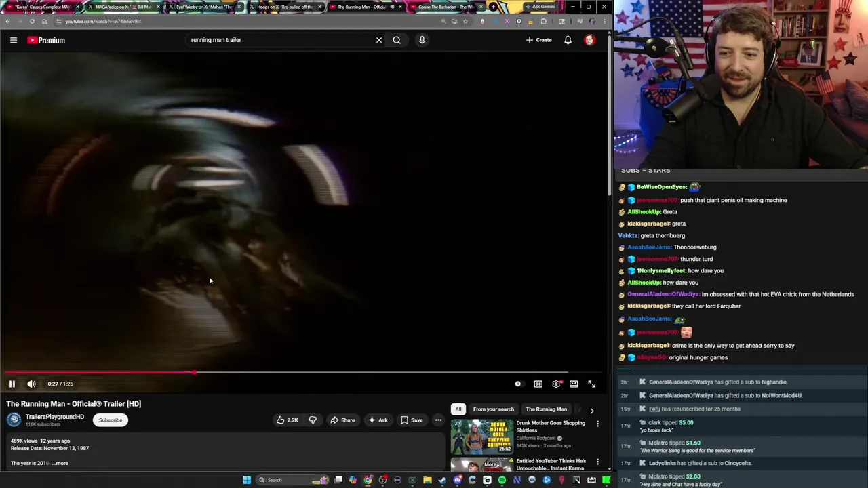Open the TrailersPlaygroundHD channel name link
The width and height of the screenshot is (868, 488).
55,417
